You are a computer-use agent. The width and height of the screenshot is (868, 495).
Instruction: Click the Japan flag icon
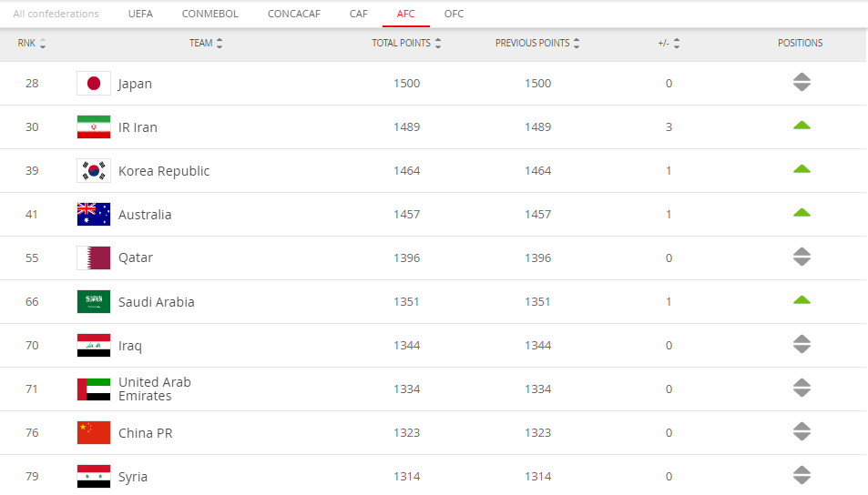pos(94,84)
